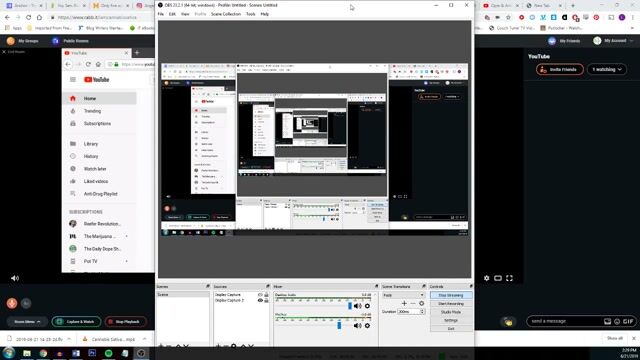Screen dimensions: 640x360
Task: Open Spotify from the Windows taskbar
Action: coord(109,353)
